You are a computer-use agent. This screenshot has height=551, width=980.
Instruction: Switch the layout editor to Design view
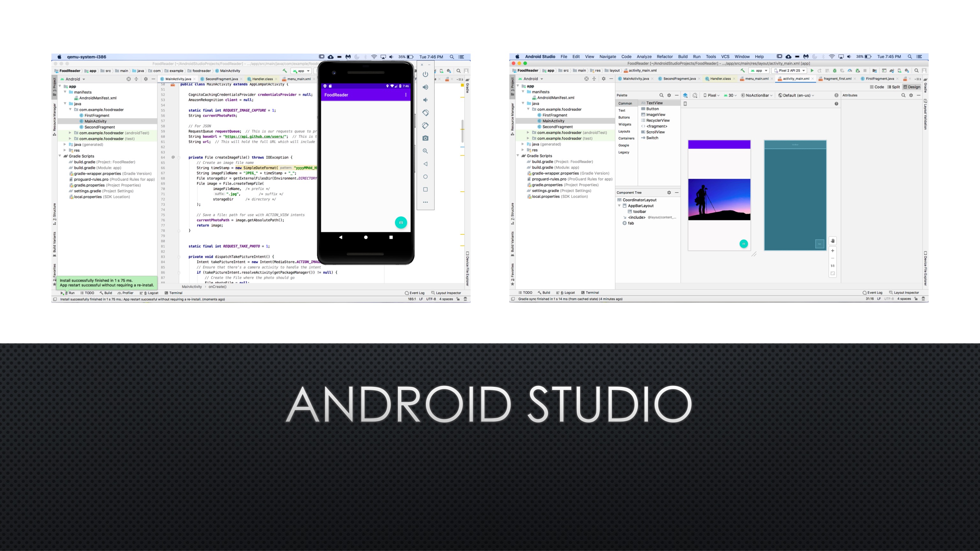pyautogui.click(x=912, y=87)
